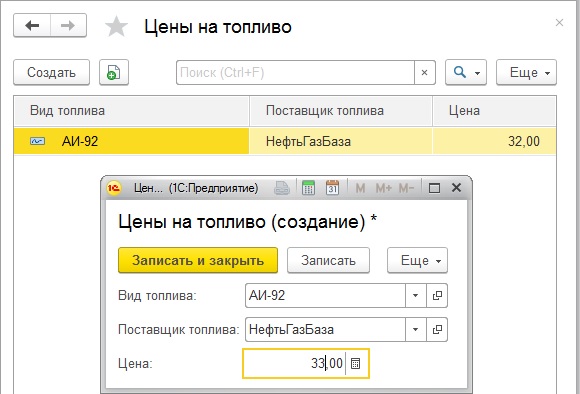Click the 1C logo in dialog title
The width and height of the screenshot is (580, 394).
point(114,188)
